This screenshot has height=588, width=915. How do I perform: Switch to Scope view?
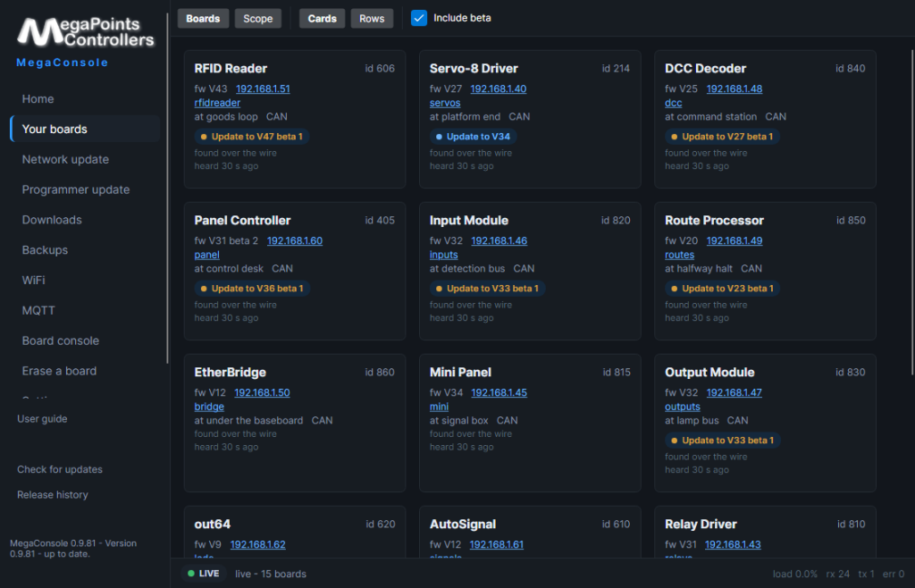click(258, 19)
